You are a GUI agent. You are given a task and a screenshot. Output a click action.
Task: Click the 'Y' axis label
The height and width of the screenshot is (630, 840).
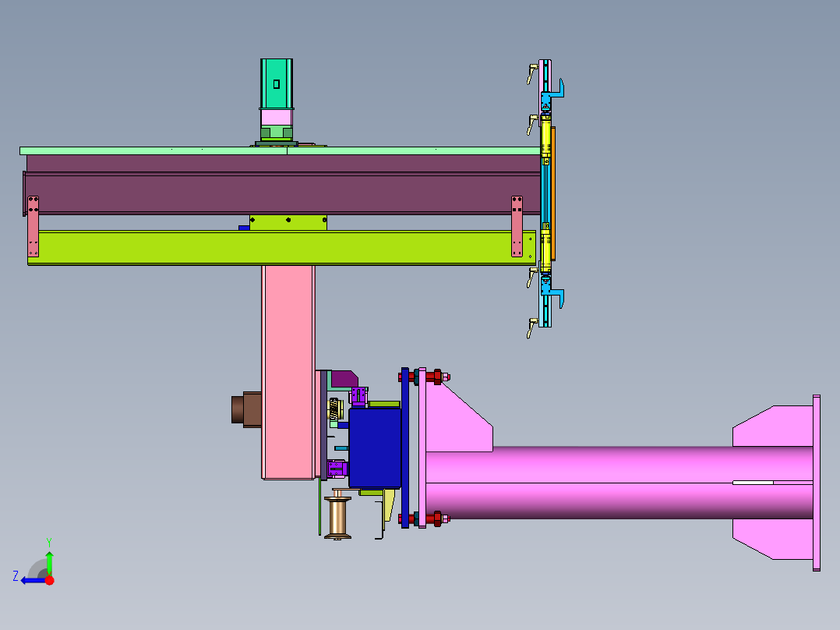pyautogui.click(x=49, y=543)
